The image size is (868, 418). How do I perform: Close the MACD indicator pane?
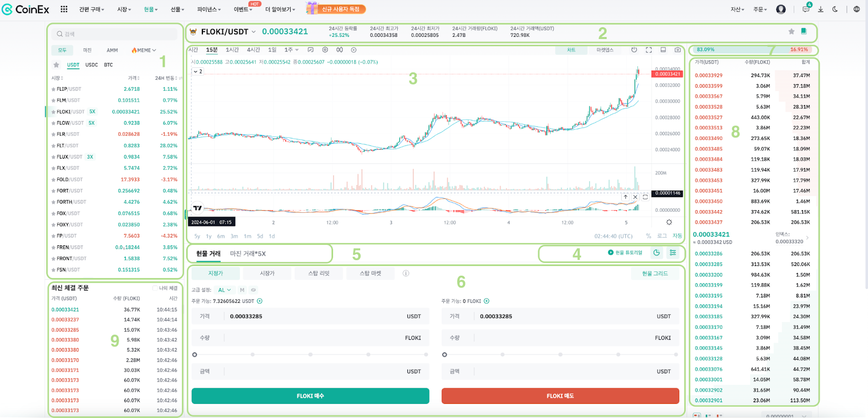[635, 197]
